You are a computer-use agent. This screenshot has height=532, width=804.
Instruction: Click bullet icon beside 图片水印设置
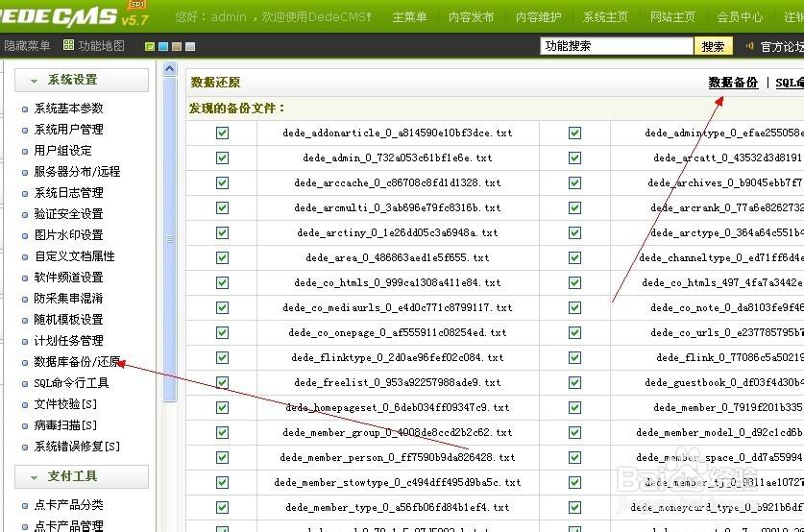tap(25, 235)
